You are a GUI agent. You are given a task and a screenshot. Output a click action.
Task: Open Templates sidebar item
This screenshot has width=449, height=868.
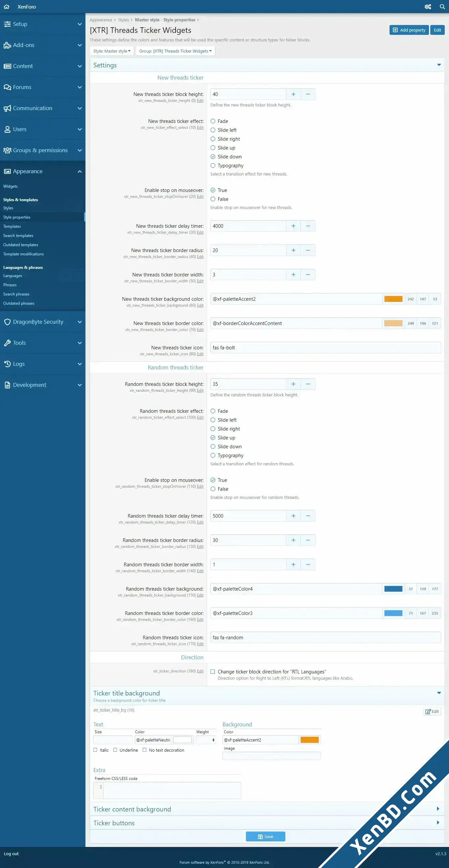click(12, 226)
